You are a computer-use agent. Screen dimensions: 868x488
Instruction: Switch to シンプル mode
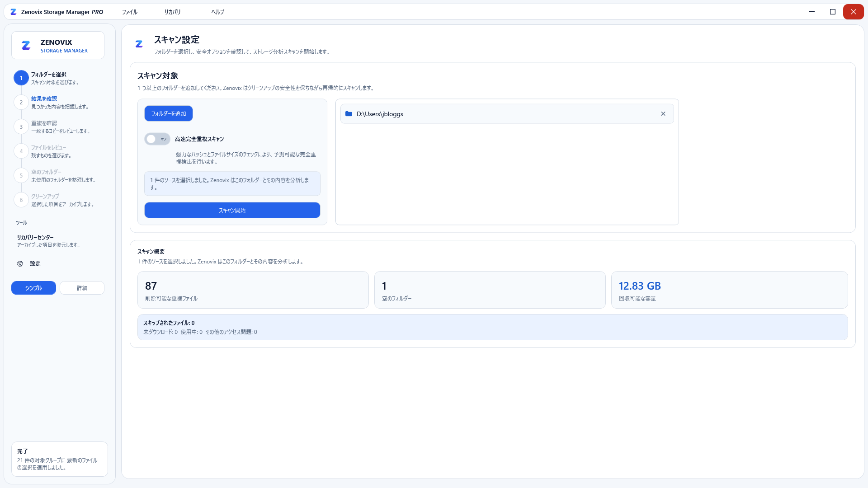click(33, 288)
